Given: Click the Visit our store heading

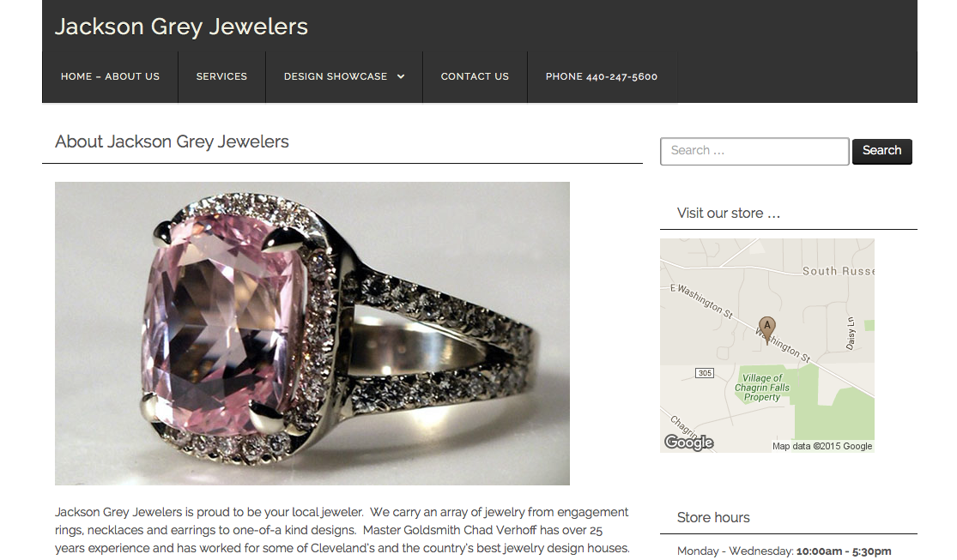Looking at the screenshot, I should click(x=729, y=214).
